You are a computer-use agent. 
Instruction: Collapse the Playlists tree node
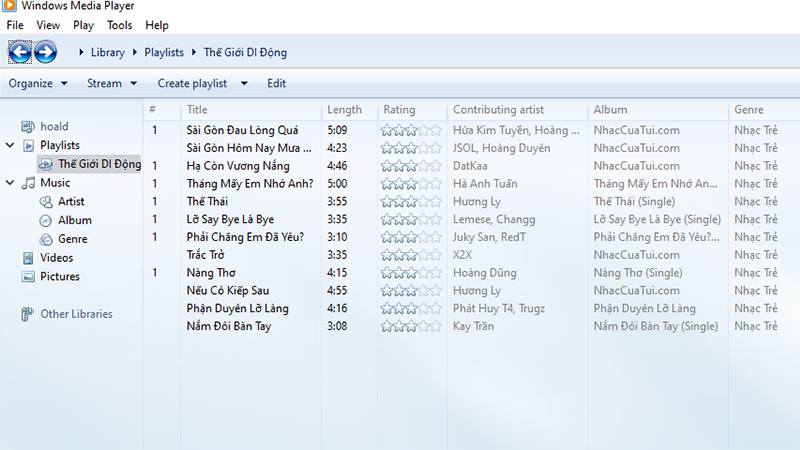[x=10, y=145]
